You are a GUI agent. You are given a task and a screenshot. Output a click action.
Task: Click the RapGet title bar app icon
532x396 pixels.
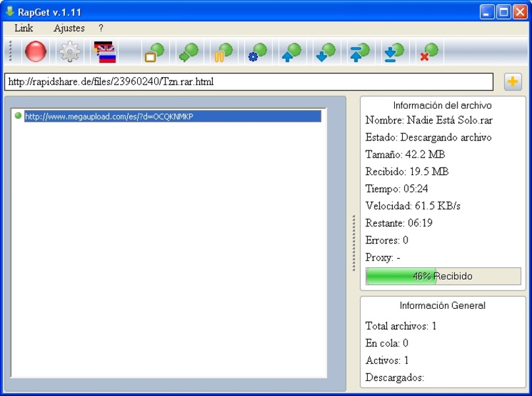click(x=10, y=11)
